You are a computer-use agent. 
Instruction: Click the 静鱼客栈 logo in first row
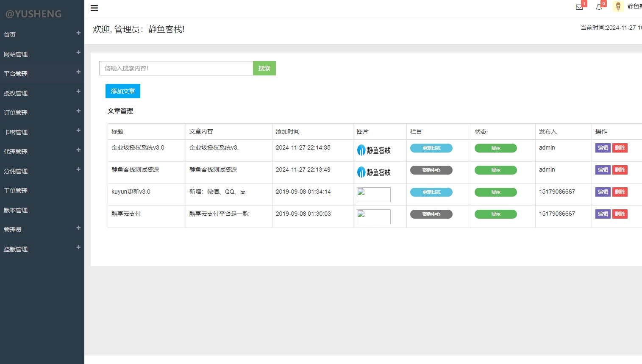point(374,150)
